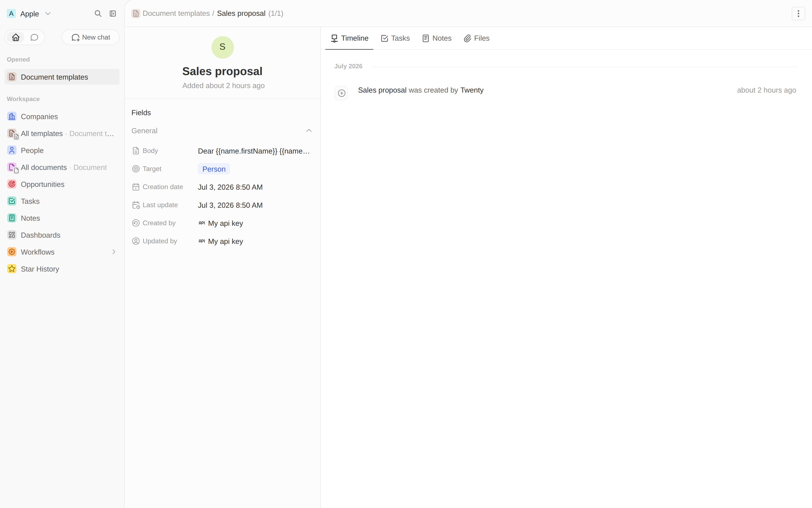Viewport: 812px width, 508px height.
Task: Click the Target field bullseye icon
Action: (x=136, y=169)
